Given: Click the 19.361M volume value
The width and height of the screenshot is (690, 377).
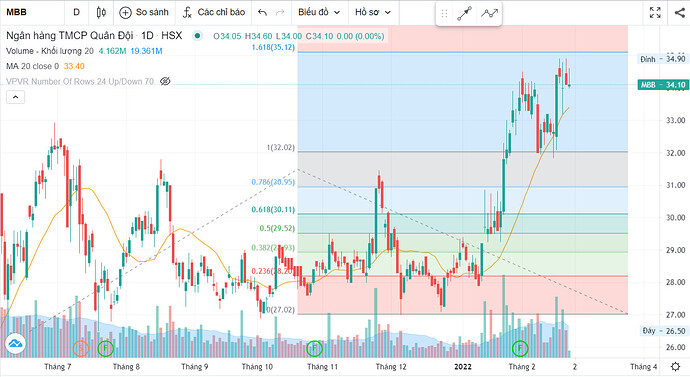Looking at the screenshot, I should pyautogui.click(x=146, y=51).
